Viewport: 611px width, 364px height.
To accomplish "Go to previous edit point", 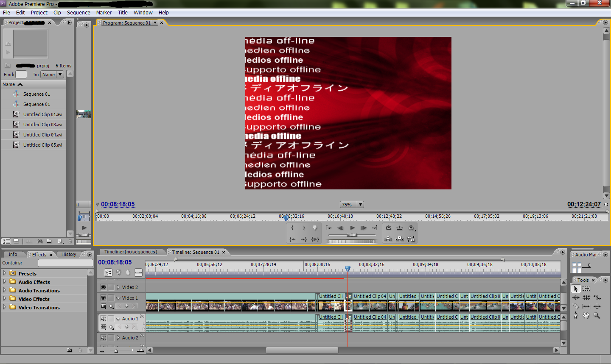I will (329, 228).
